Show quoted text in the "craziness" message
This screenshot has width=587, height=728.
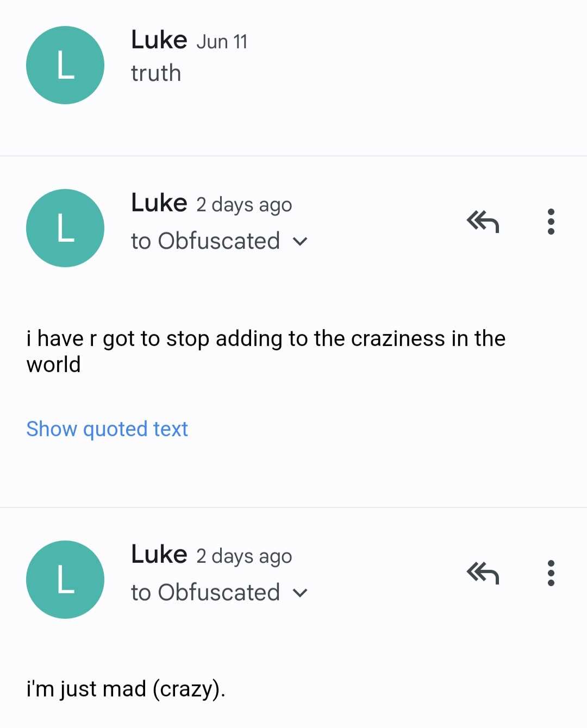pyautogui.click(x=107, y=429)
